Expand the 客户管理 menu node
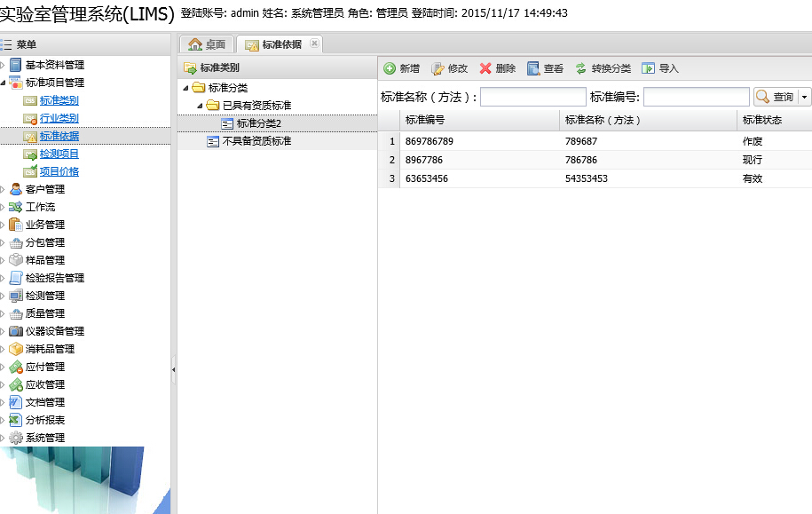Viewport: 812px width, 514px height. point(3,189)
